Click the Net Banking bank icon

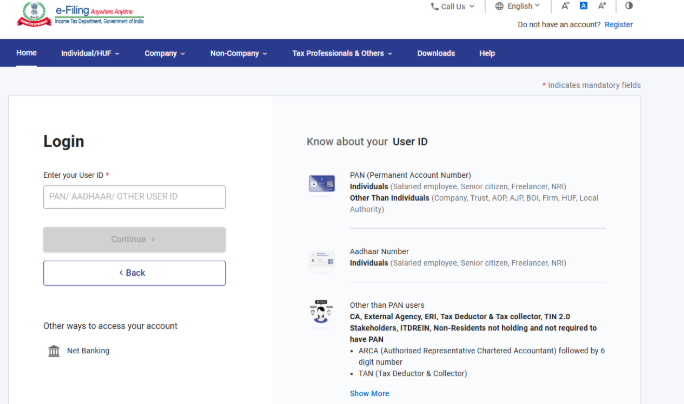tap(54, 351)
